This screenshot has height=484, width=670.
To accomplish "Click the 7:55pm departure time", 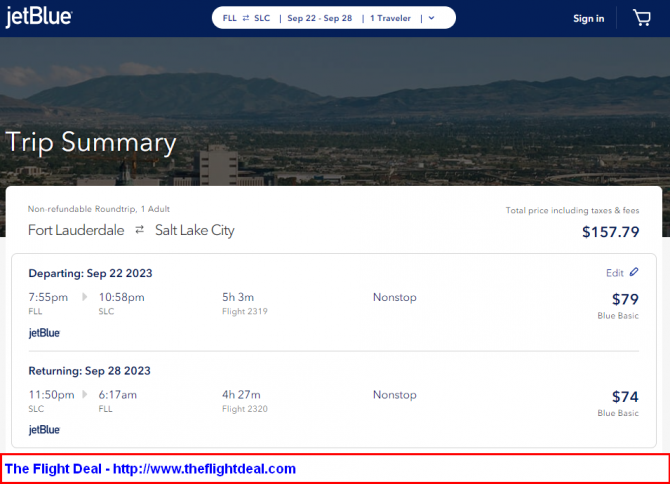I will tap(48, 297).
